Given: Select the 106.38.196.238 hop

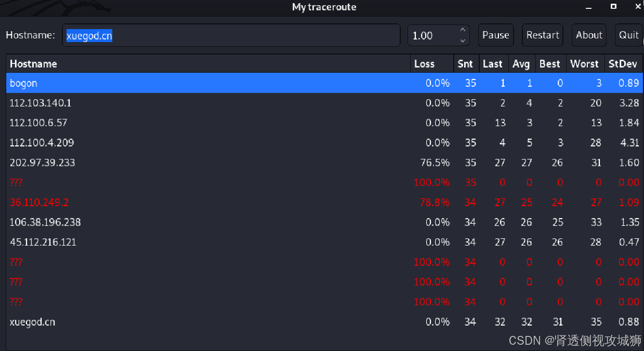Looking at the screenshot, I should click(324, 222).
